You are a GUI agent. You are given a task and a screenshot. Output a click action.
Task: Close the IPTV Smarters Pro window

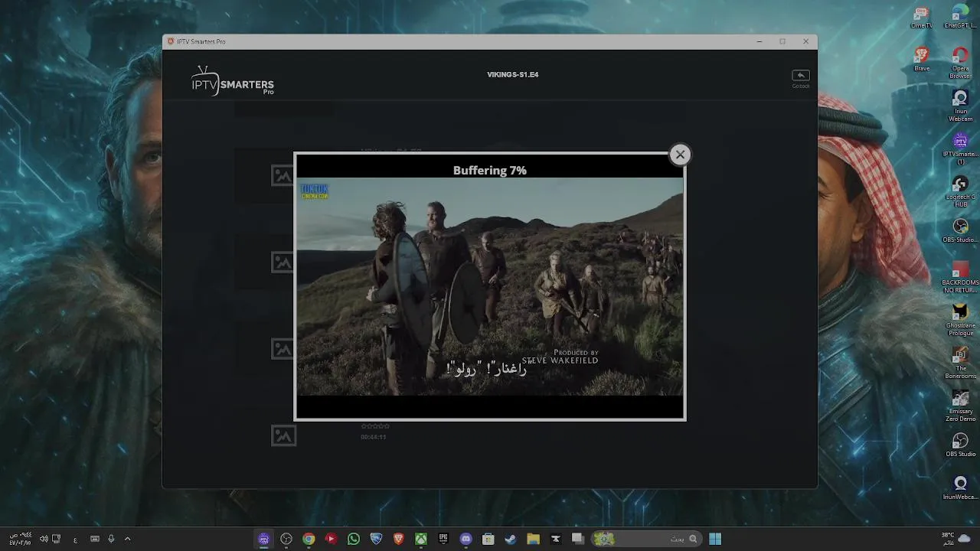pyautogui.click(x=805, y=41)
